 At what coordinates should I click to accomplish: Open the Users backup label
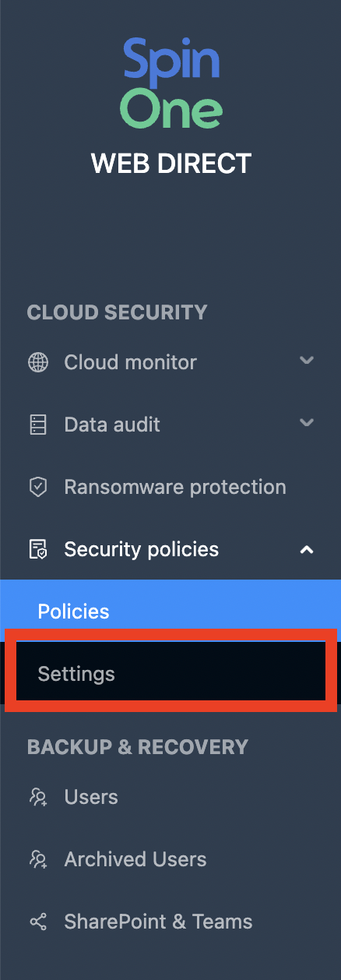(91, 797)
